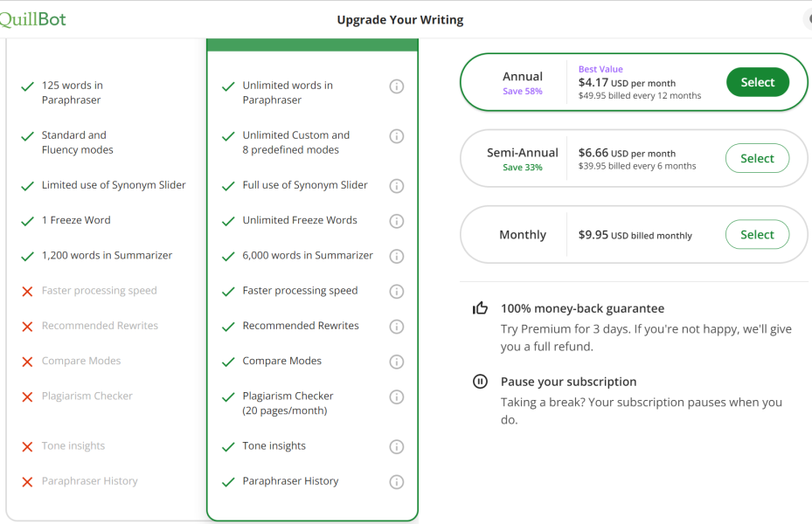
Task: Click the red X beside free Faster processing speed
Action: (x=27, y=292)
